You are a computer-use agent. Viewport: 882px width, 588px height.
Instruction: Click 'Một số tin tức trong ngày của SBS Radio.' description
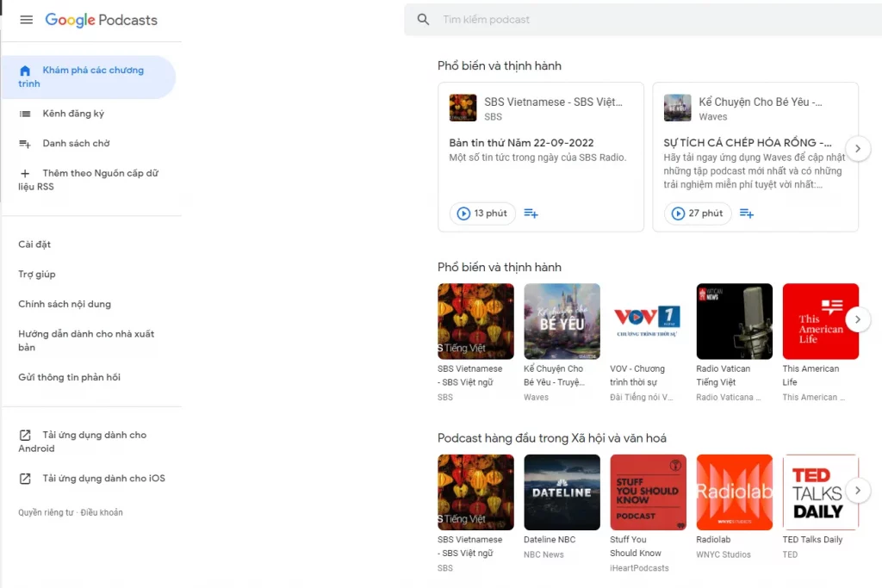537,158
